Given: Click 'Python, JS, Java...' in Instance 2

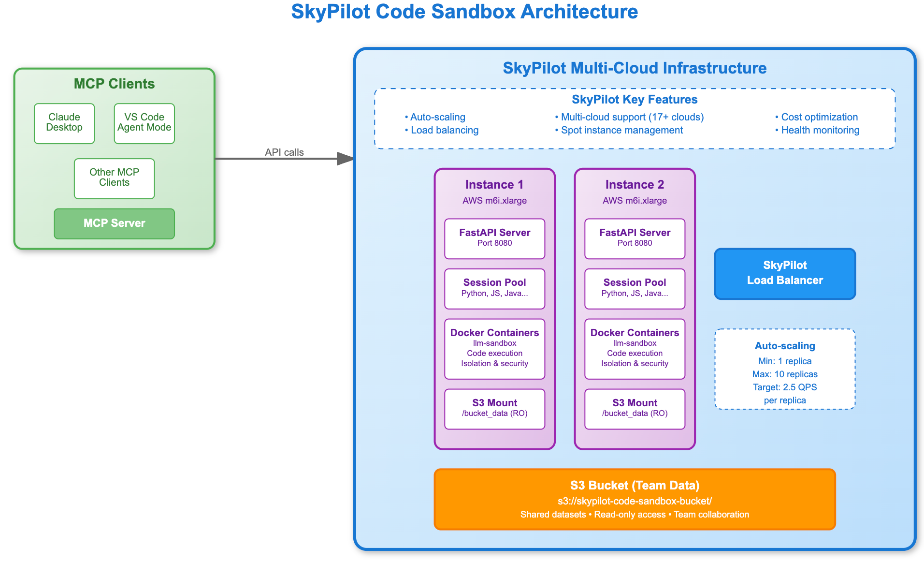Looking at the screenshot, I should coord(635,294).
